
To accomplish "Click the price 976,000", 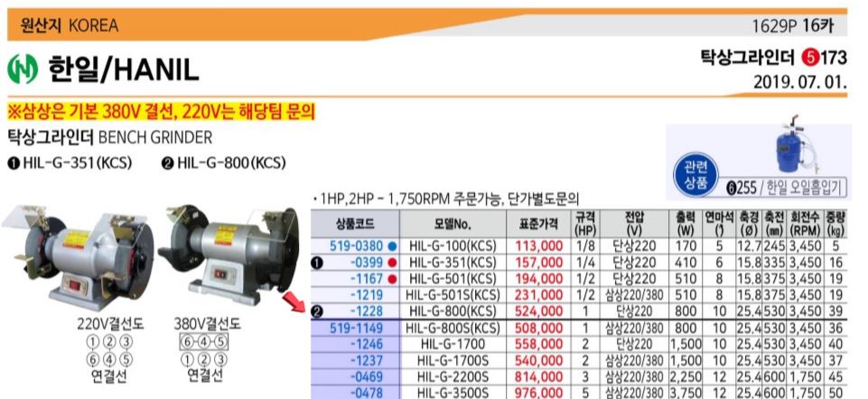I will tap(539, 393).
